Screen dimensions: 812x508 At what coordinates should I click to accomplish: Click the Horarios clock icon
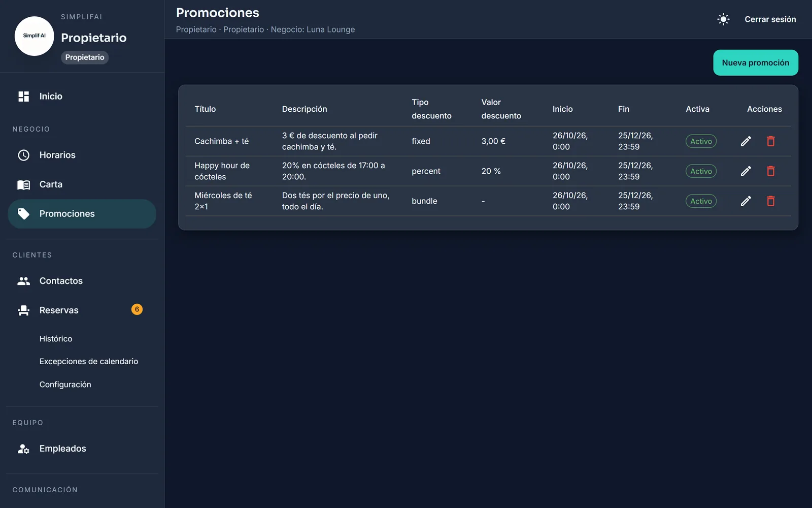(x=24, y=155)
